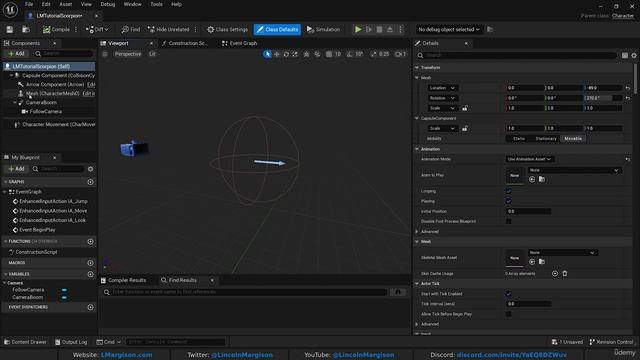Click the Details panel search field

pyautogui.click(x=516, y=55)
